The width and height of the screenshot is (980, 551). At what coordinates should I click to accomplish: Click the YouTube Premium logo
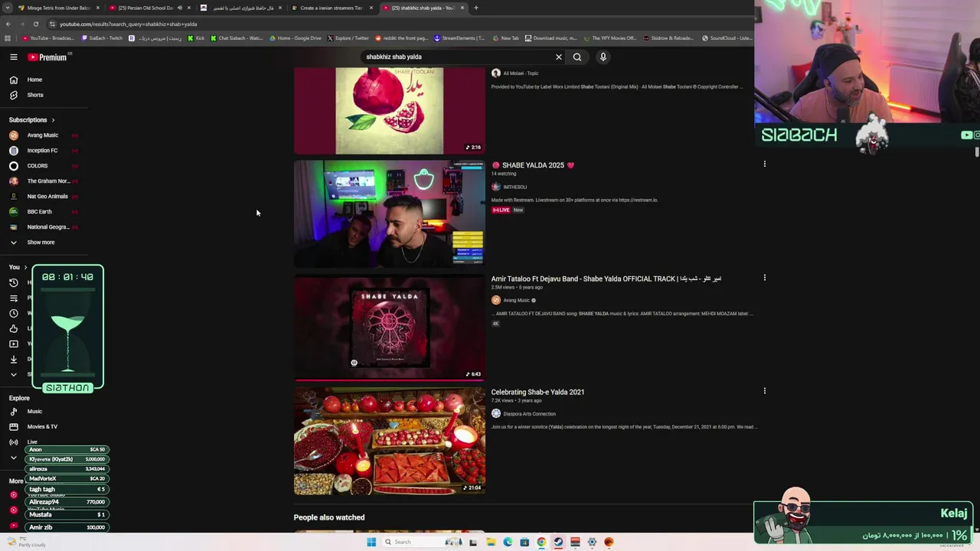[x=47, y=57]
